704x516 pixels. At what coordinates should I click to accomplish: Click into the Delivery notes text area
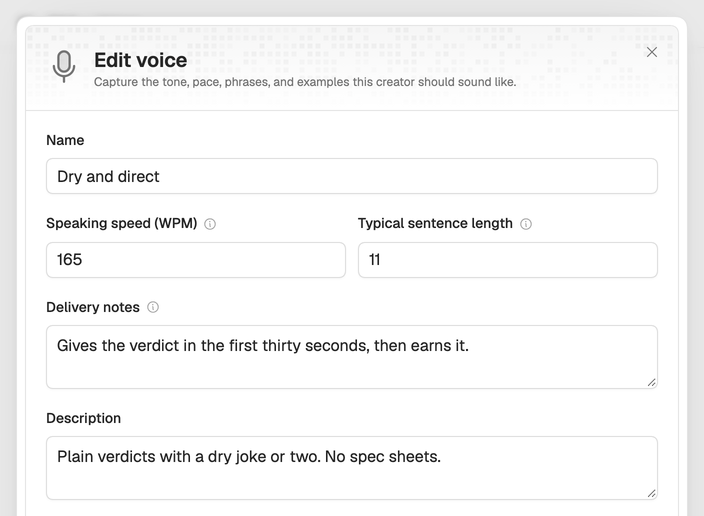click(x=352, y=357)
